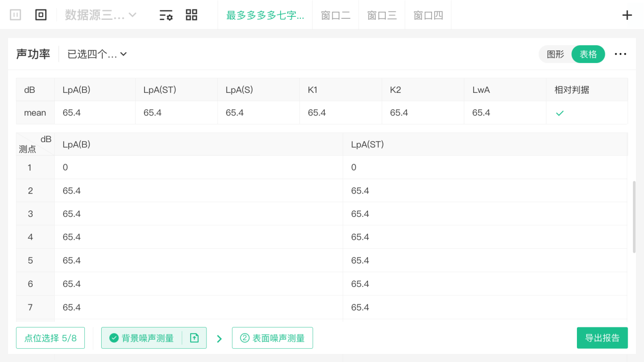
Task: Open the three-dot more options menu
Action: 620,54
